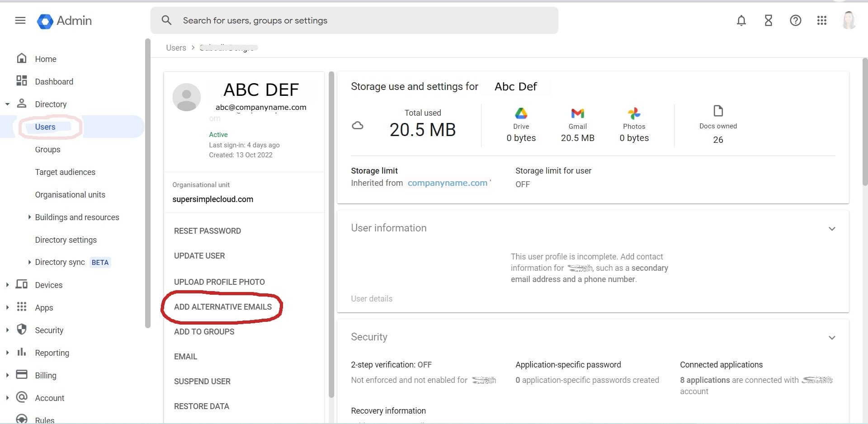Expand the Account section arrow
868x424 pixels.
(7, 398)
